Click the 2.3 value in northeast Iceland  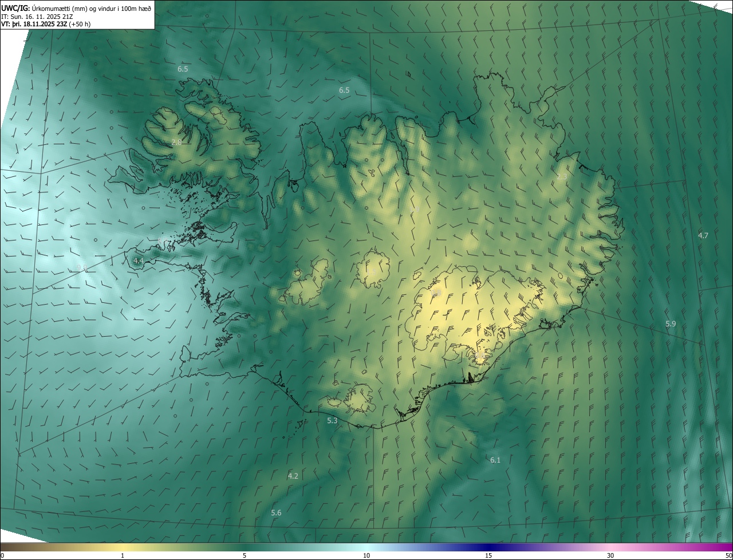562,177
